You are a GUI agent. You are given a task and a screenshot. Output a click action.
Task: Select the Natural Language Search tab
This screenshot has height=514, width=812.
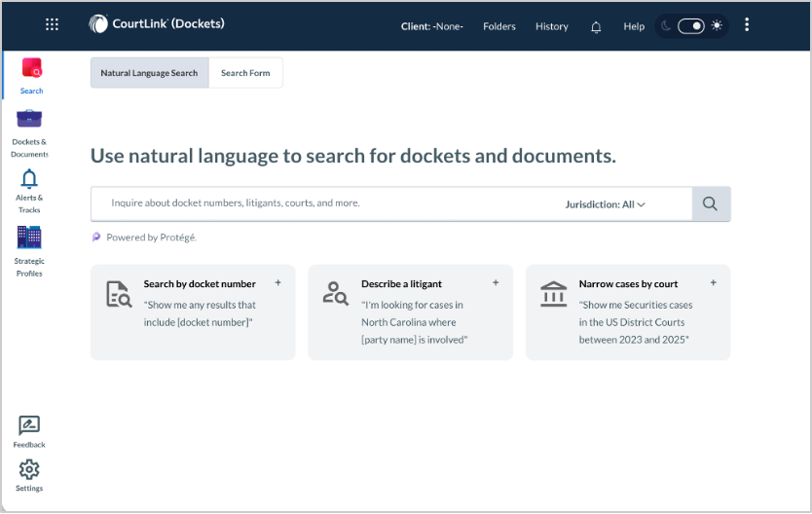point(149,73)
